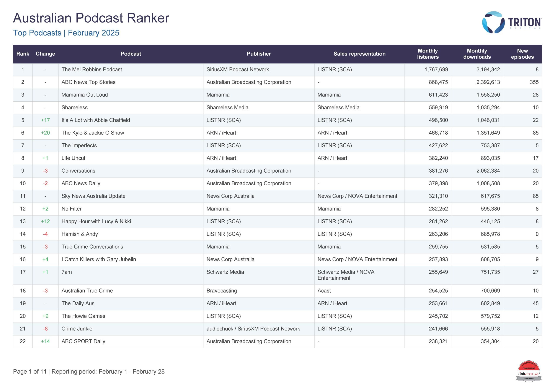
Task: Click the Monthly downloads column header
Action: [x=477, y=54]
